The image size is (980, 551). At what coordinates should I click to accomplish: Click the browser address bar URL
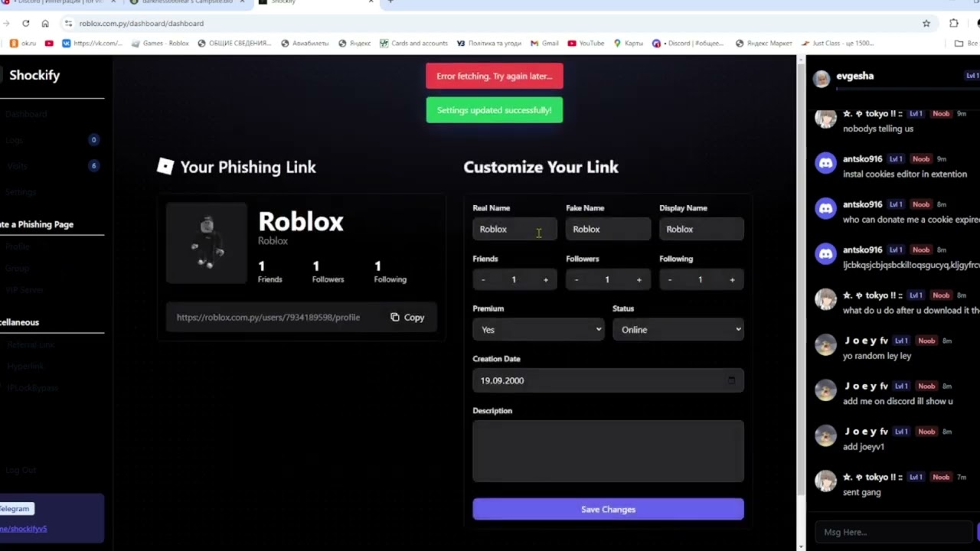point(142,24)
